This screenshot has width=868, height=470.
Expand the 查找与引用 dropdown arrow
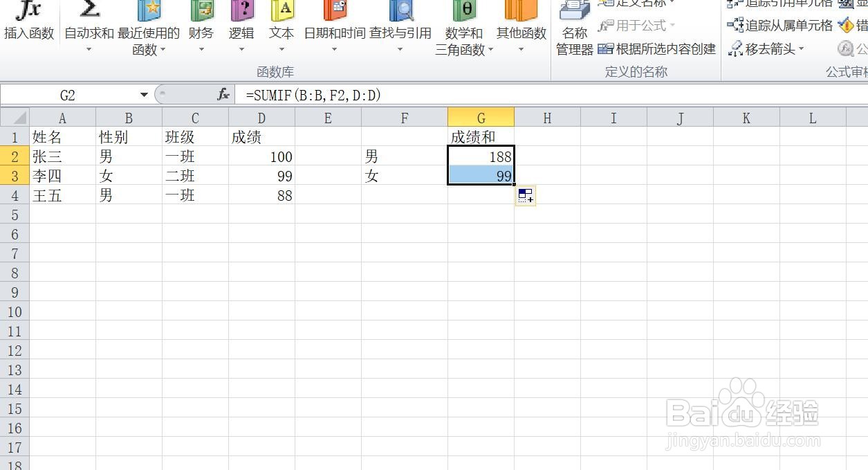(400, 49)
